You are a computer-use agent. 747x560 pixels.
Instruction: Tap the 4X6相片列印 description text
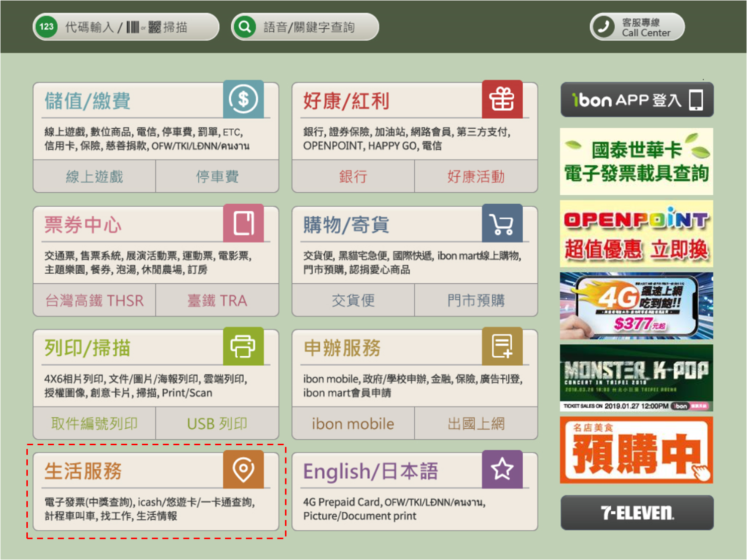[x=146, y=386]
